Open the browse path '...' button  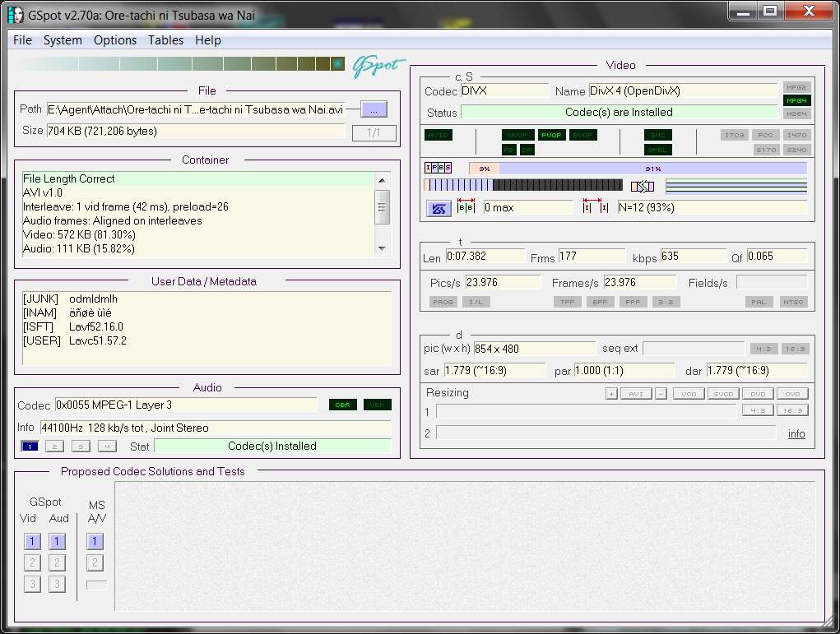[x=374, y=109]
